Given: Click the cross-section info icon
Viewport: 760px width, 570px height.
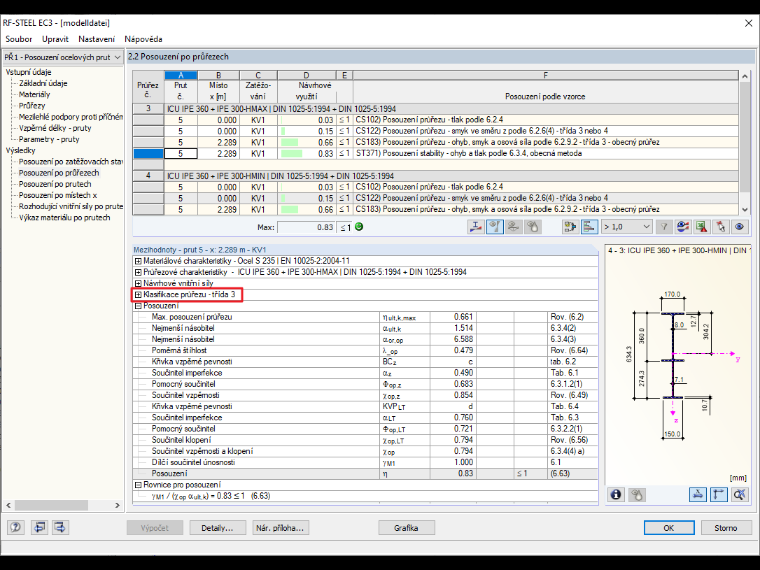Looking at the screenshot, I should [616, 495].
